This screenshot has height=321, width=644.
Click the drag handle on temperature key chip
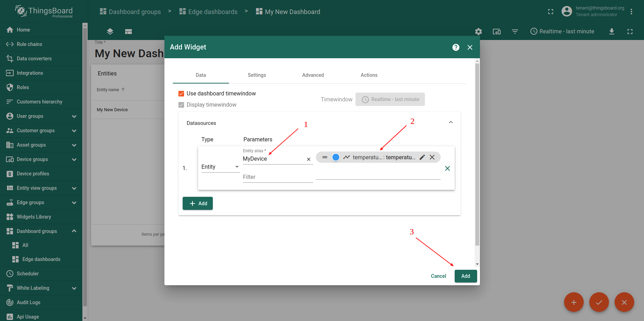[325, 157]
